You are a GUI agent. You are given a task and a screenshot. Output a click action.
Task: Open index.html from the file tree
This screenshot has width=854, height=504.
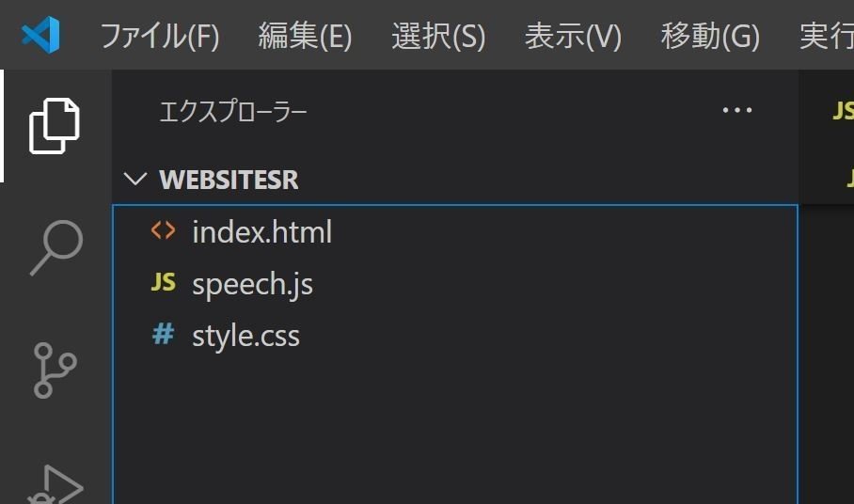(261, 231)
